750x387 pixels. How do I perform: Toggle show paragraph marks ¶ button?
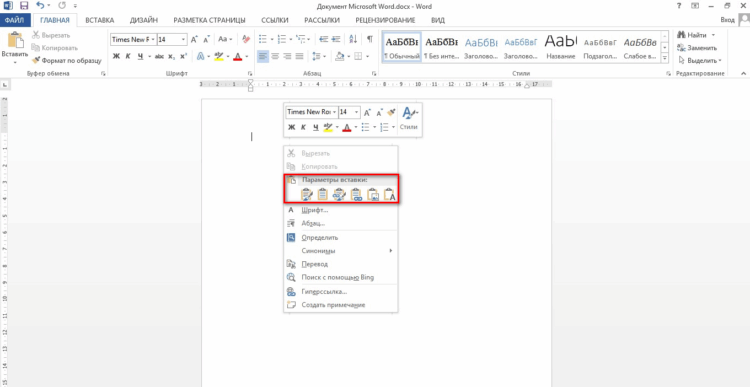point(369,39)
